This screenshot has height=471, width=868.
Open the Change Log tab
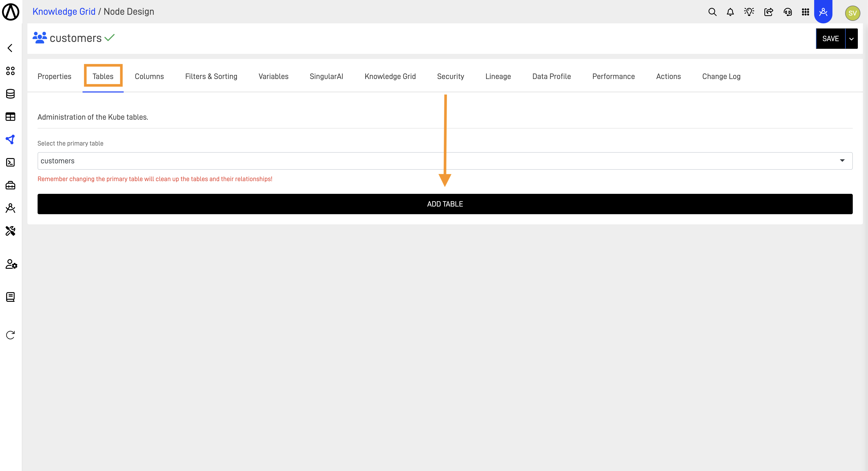(x=721, y=76)
